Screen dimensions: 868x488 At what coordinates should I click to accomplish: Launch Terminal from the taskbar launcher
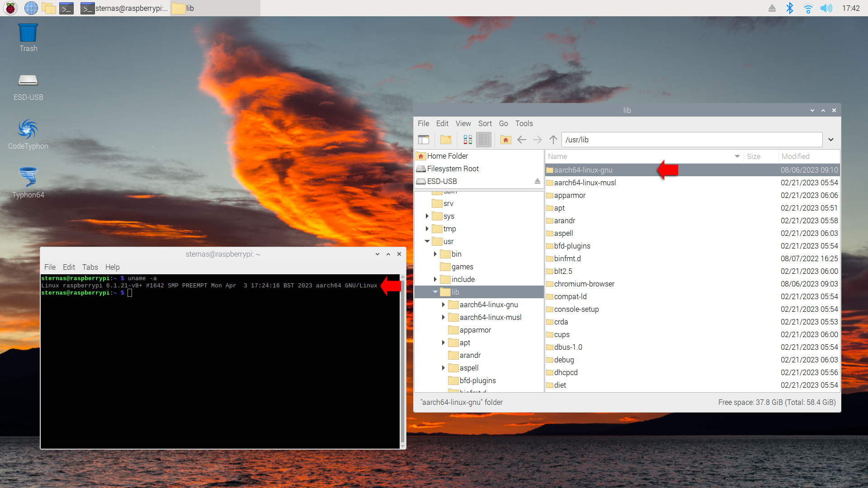[x=66, y=8]
